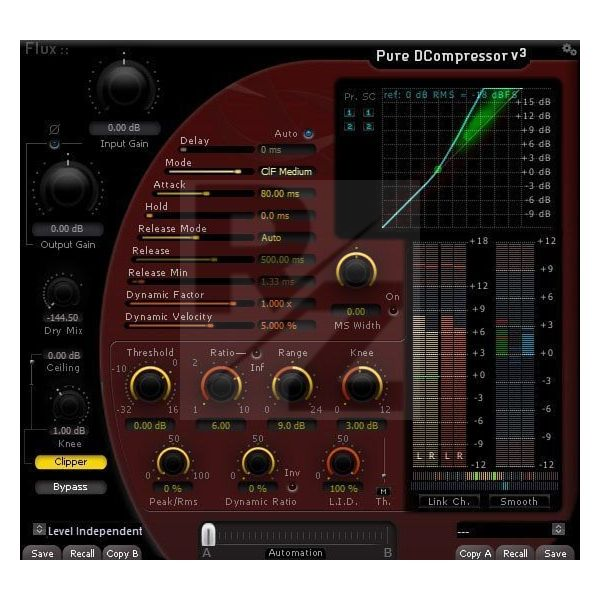Toggle the Bypass button
Viewport: 600px width, 600px height.
pos(70,487)
